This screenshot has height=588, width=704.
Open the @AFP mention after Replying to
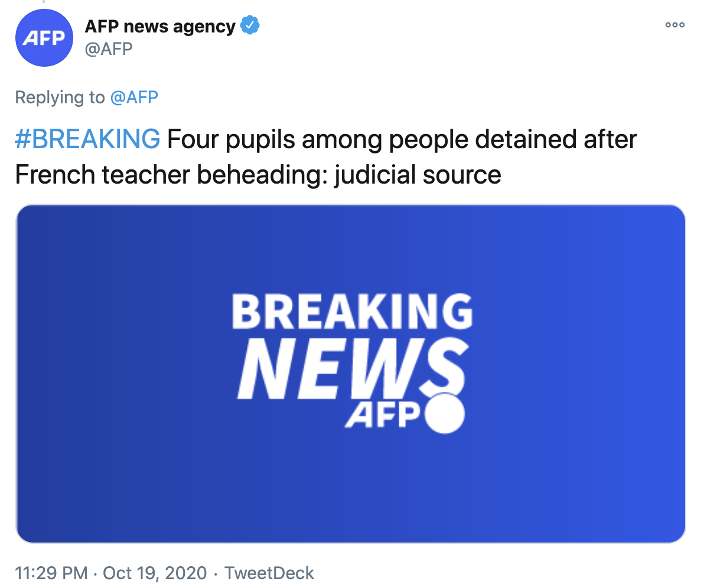[x=134, y=97]
